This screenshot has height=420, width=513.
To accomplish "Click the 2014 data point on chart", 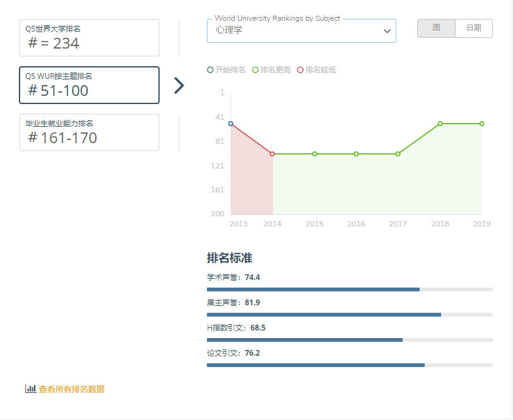I will (273, 154).
